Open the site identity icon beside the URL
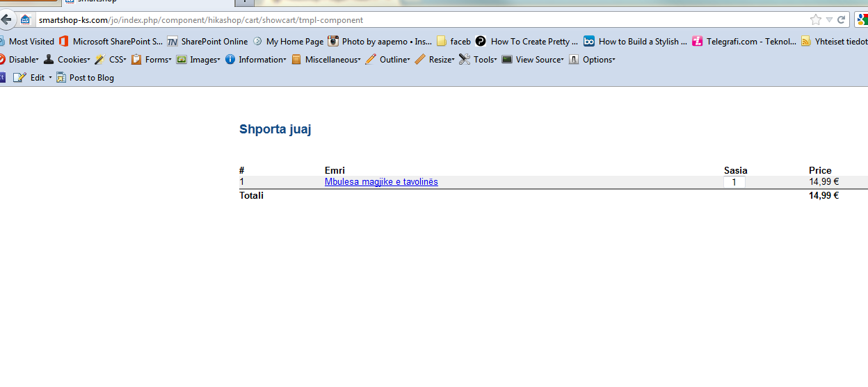The image size is (868, 387). tap(26, 20)
